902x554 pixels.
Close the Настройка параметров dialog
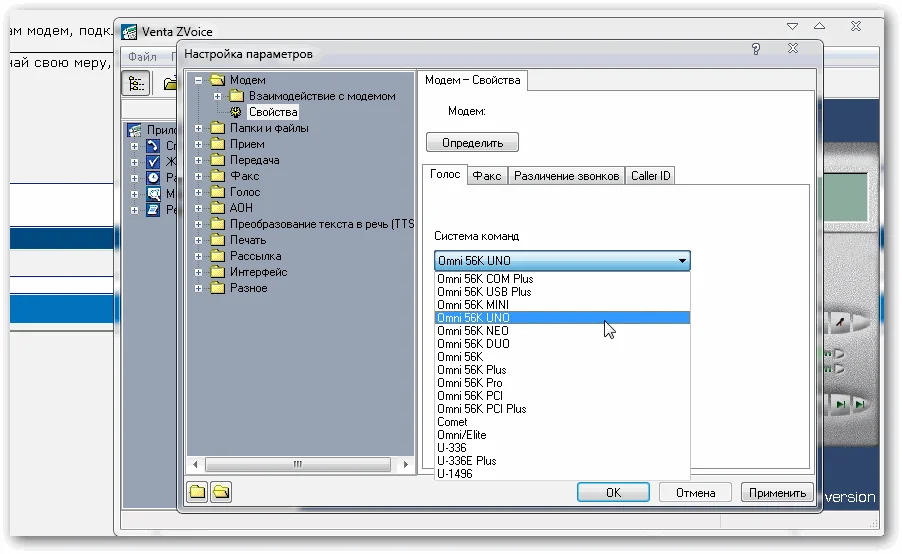793,49
